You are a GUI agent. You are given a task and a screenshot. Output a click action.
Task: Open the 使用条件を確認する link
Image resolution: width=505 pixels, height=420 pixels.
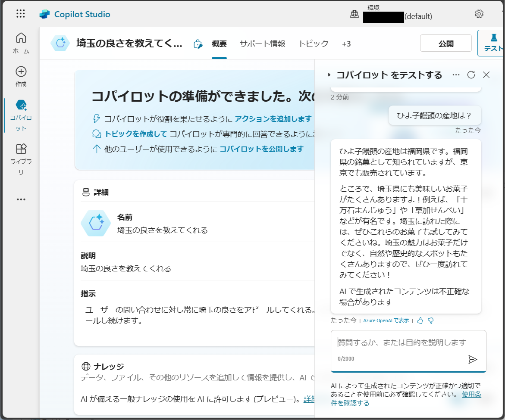[406, 399]
